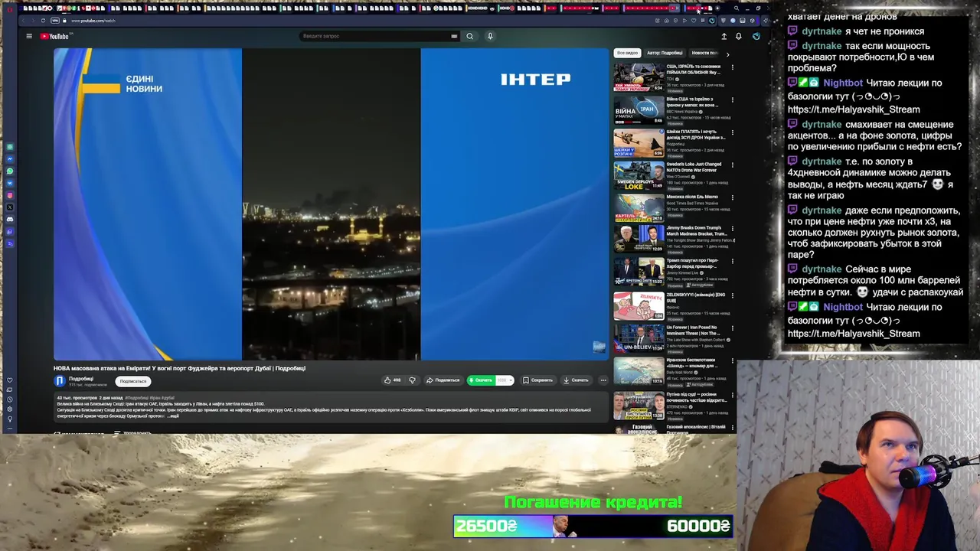The height and width of the screenshot is (551, 980).
Task: Open Иранские беспилотники «Шахед» video title
Action: coord(691,362)
